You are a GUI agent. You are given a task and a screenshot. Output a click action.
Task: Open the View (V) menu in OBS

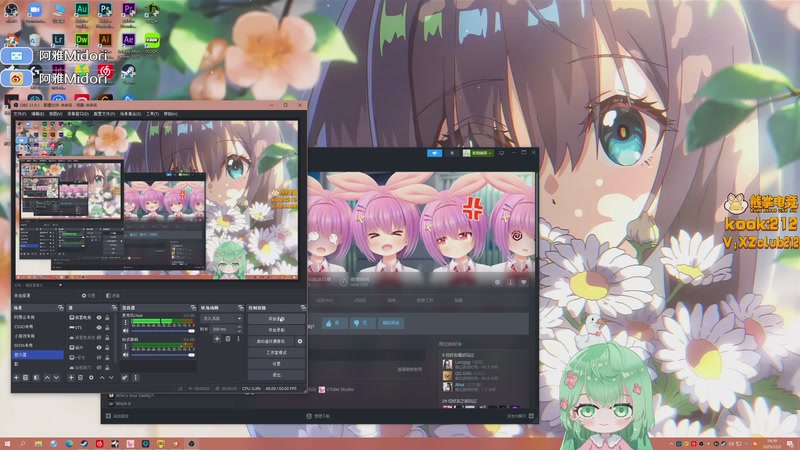(x=56, y=114)
